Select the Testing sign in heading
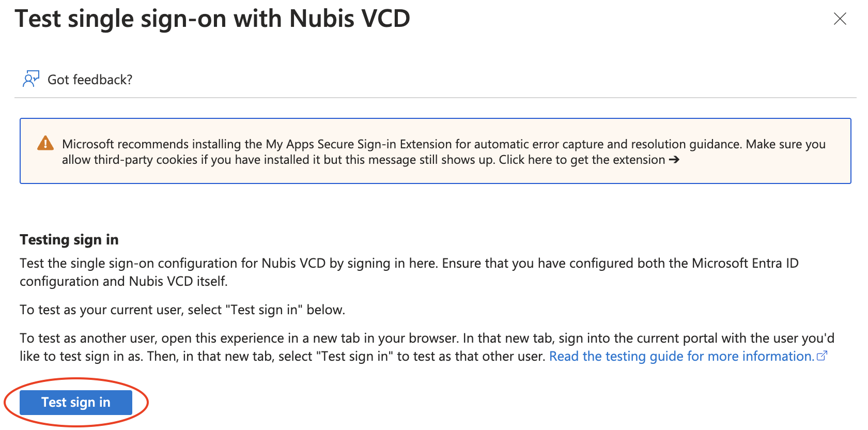Image resolution: width=868 pixels, height=430 pixels. tap(69, 240)
